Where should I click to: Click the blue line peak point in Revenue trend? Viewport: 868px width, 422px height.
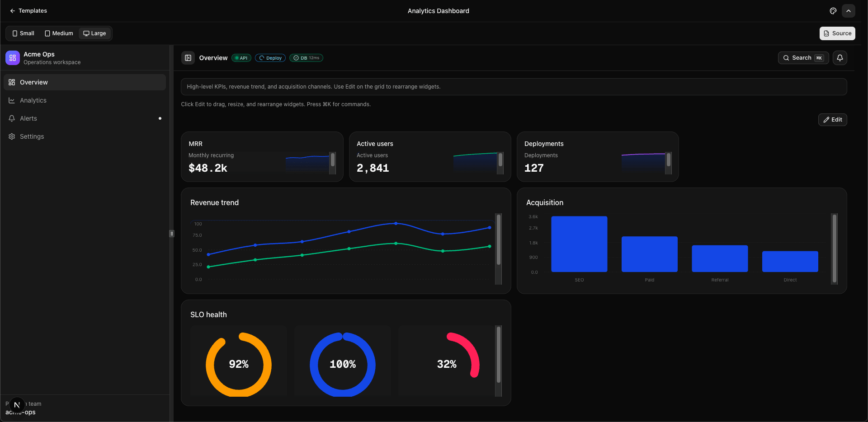[396, 223]
